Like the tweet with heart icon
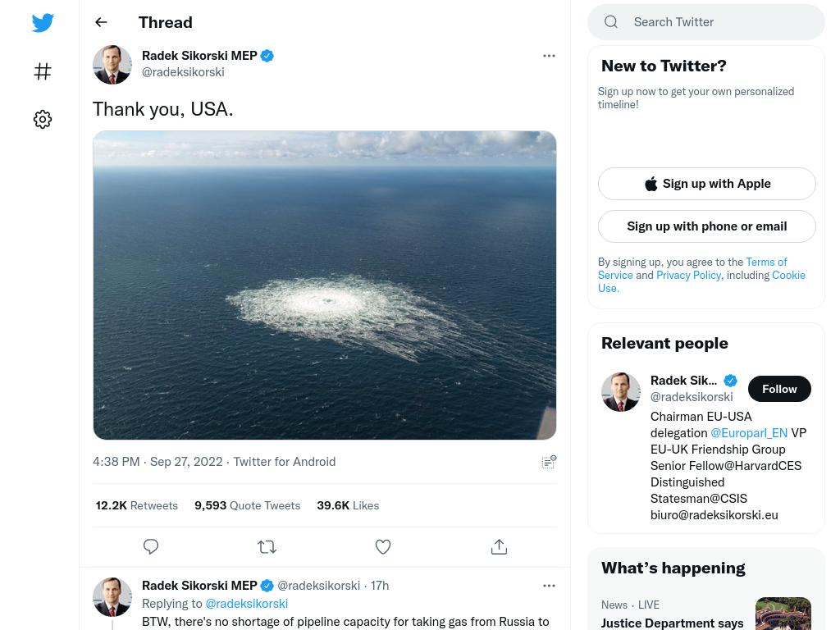The height and width of the screenshot is (630, 840). point(382,546)
